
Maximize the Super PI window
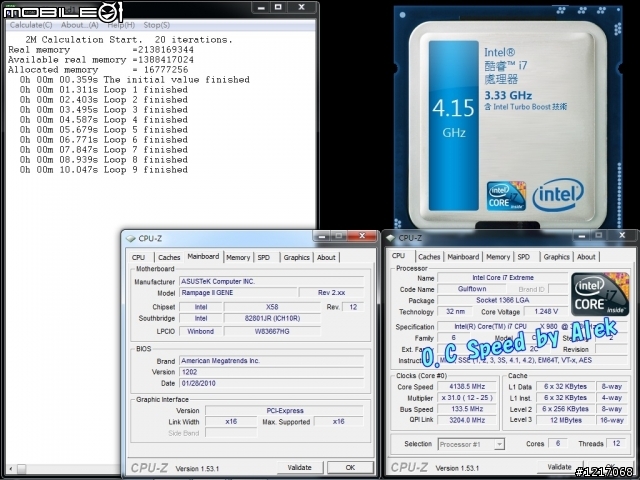(278, 7)
